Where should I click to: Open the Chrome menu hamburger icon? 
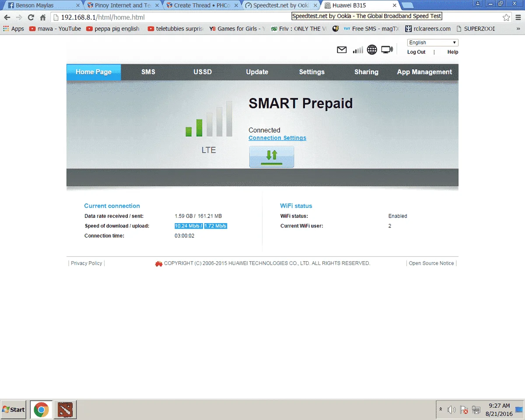point(518,17)
